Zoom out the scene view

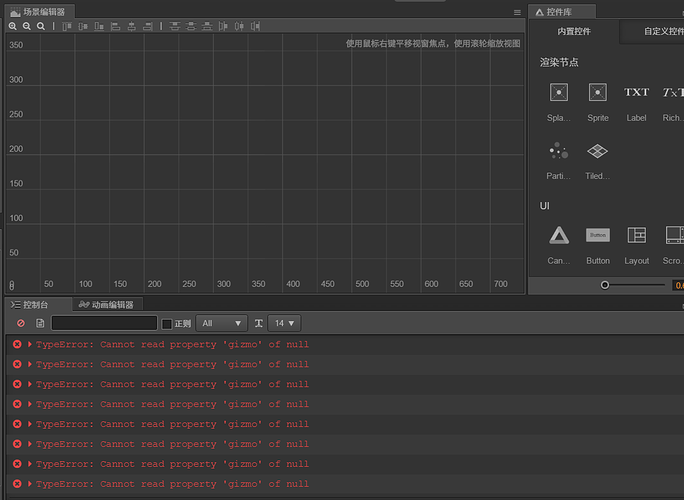(x=27, y=26)
